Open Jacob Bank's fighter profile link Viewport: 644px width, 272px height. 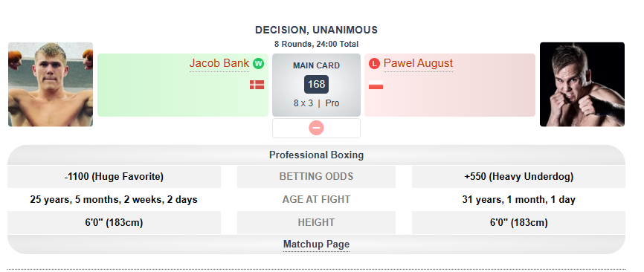[x=219, y=63]
